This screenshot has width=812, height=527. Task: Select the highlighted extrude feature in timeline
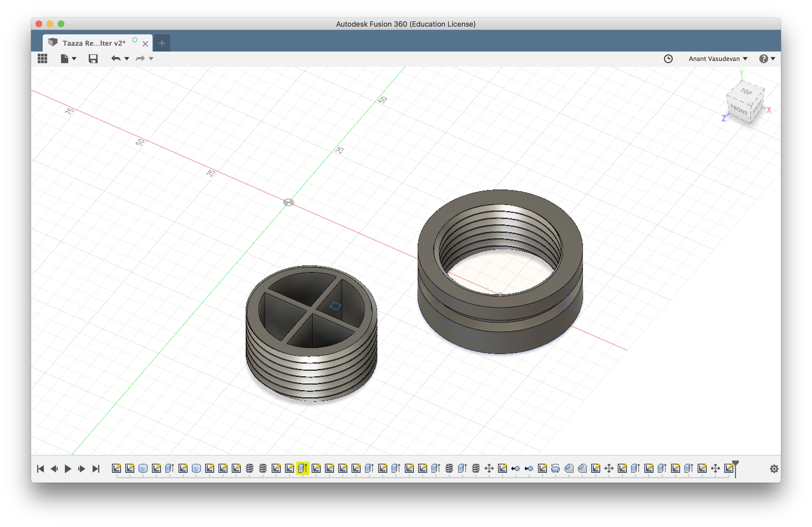(303, 468)
